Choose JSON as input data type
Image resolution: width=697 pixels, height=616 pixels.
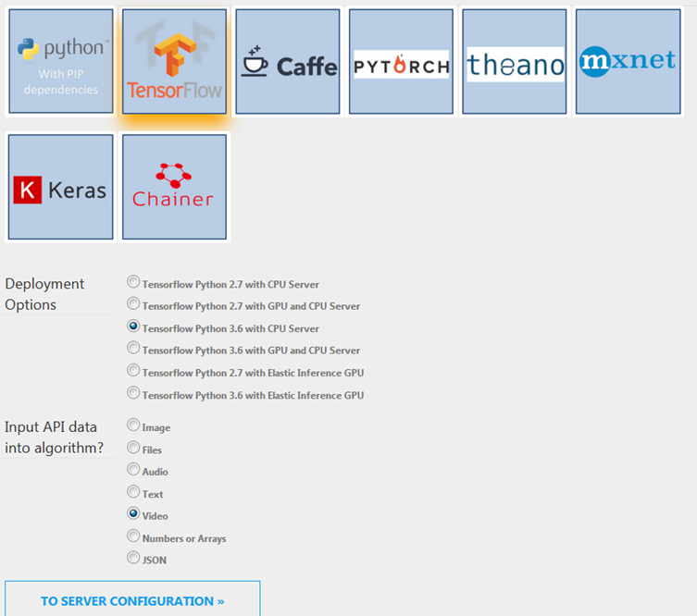(x=133, y=557)
